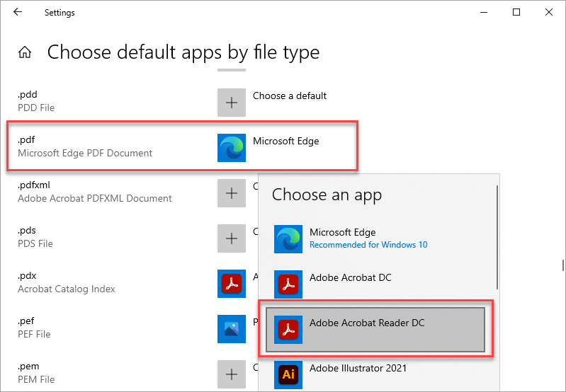The height and width of the screenshot is (392, 566).
Task: Maximize the Settings window
Action: (516, 12)
